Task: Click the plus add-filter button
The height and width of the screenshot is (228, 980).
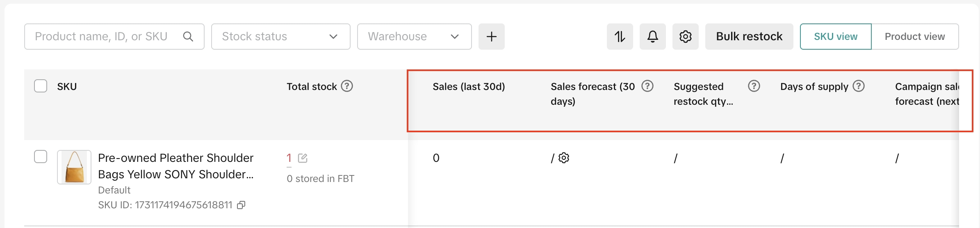Action: click(491, 37)
